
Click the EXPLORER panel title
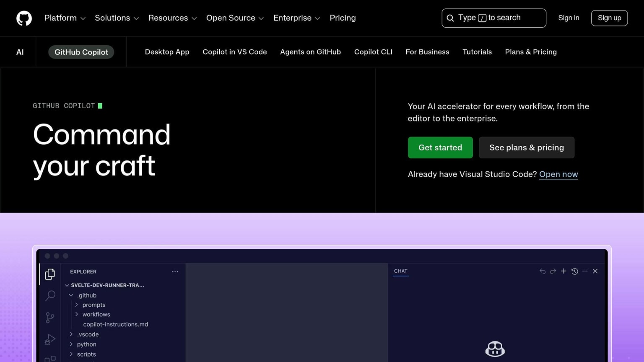click(83, 271)
